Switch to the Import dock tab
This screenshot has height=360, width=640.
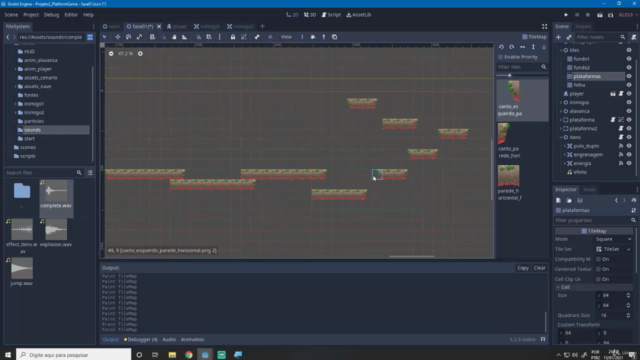pyautogui.click(x=583, y=27)
